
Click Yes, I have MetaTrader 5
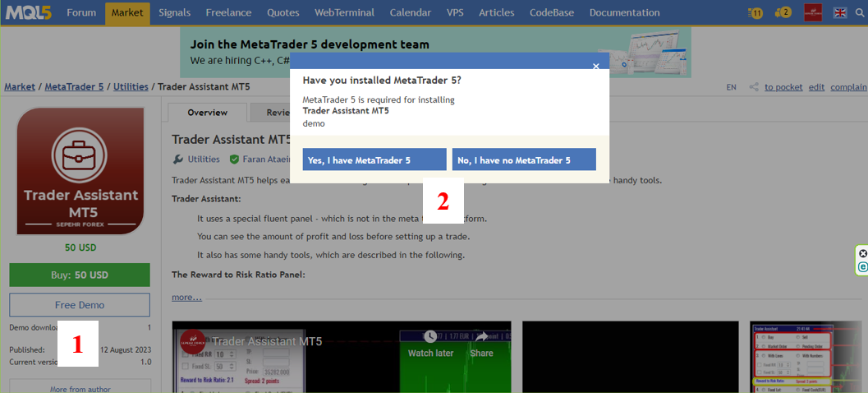[374, 160]
